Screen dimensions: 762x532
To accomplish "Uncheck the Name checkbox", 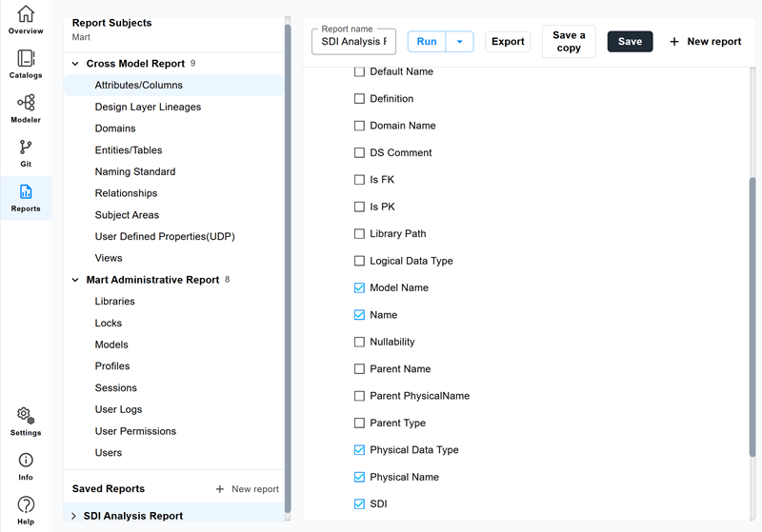I will pos(359,315).
